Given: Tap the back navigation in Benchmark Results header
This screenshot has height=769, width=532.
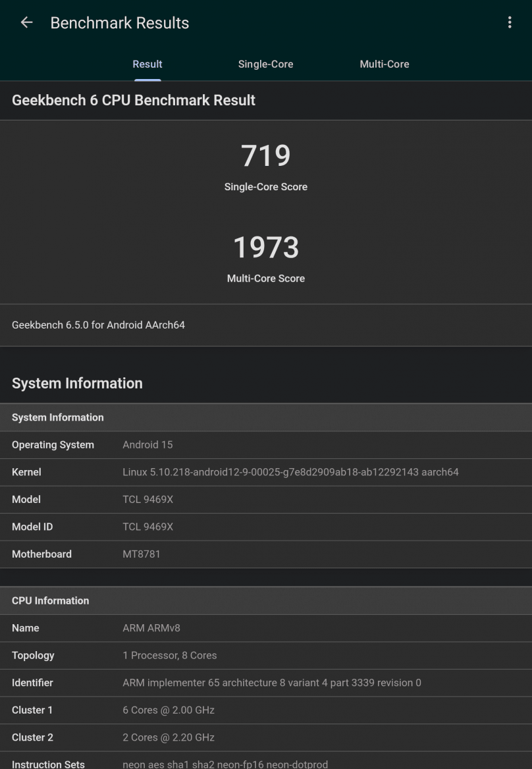Looking at the screenshot, I should [26, 22].
